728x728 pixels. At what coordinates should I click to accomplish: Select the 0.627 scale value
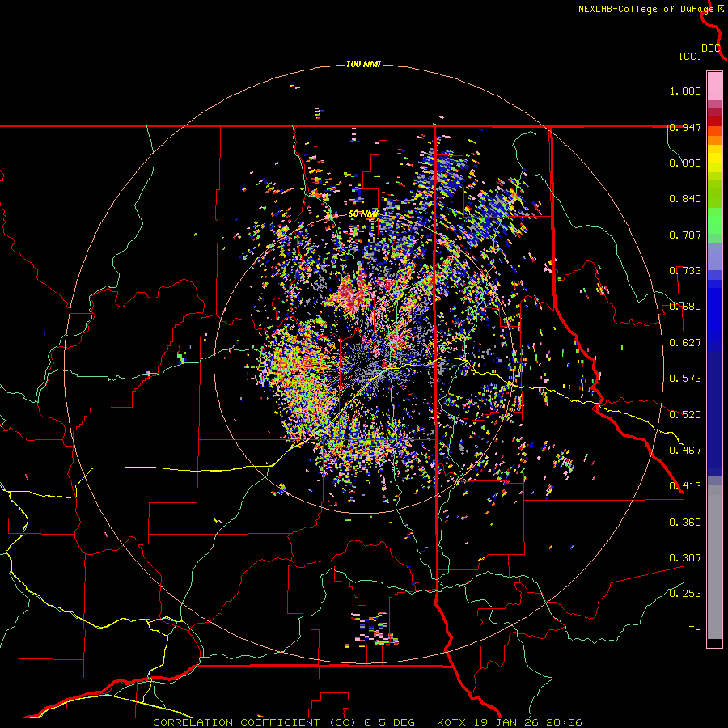pos(685,343)
